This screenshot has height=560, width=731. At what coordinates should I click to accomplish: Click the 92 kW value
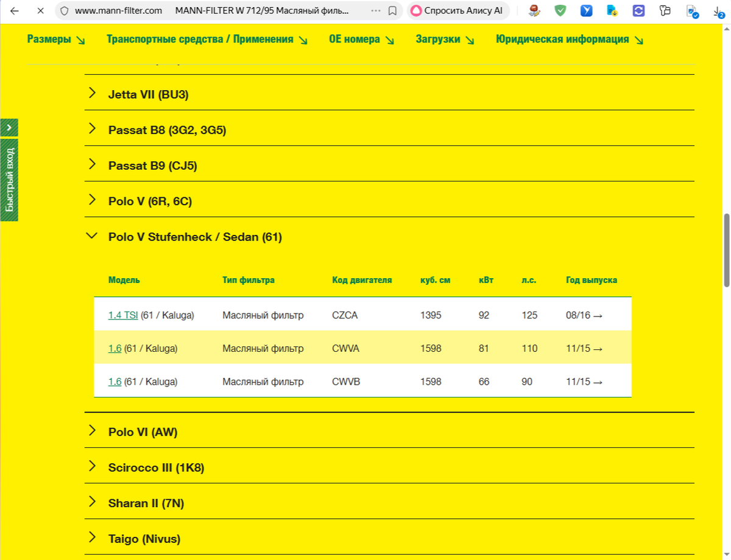click(484, 315)
